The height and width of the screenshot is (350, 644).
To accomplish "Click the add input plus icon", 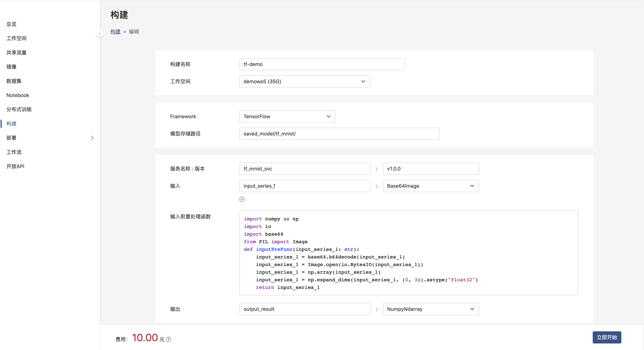I will coord(242,199).
